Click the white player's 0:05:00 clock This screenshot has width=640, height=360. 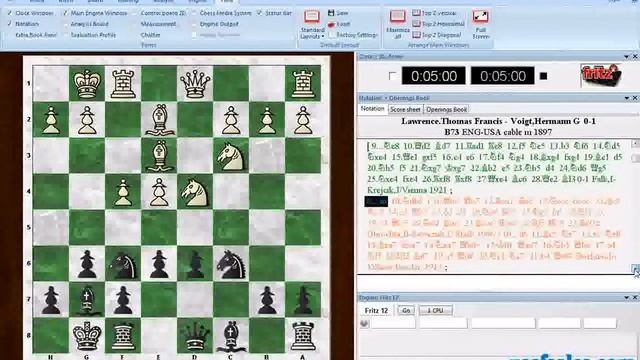click(433, 76)
